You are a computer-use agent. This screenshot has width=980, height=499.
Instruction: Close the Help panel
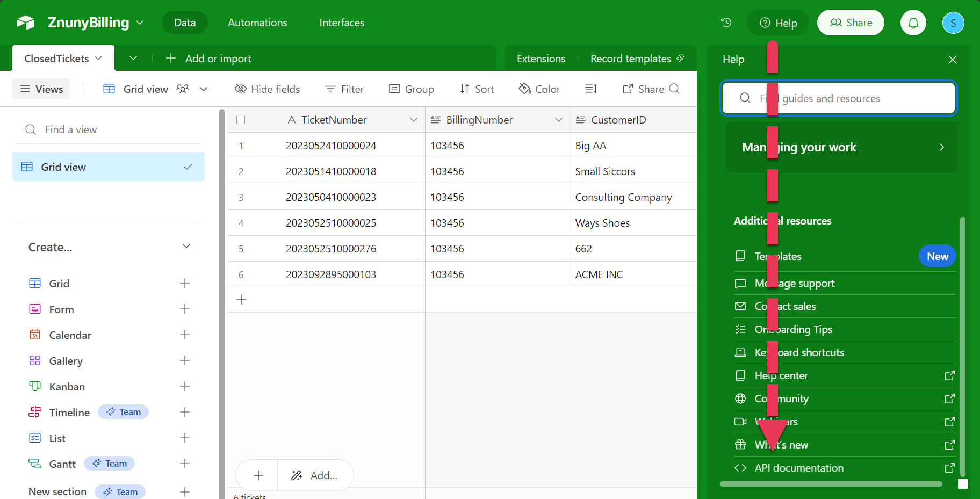(x=952, y=60)
